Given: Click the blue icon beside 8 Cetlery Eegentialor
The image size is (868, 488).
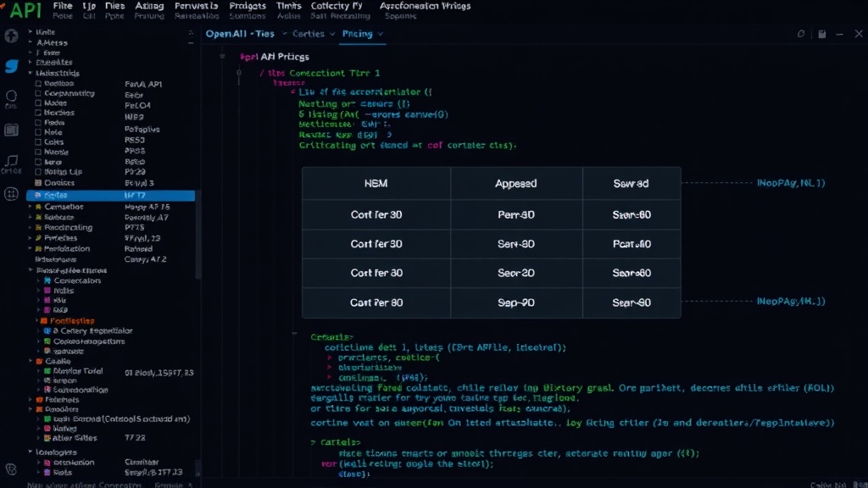Looking at the screenshot, I should tap(47, 331).
